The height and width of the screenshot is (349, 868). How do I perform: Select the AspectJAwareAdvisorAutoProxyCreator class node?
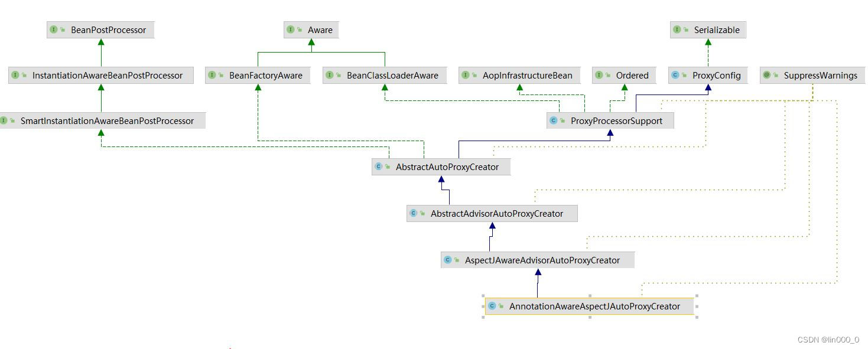pyautogui.click(x=542, y=260)
